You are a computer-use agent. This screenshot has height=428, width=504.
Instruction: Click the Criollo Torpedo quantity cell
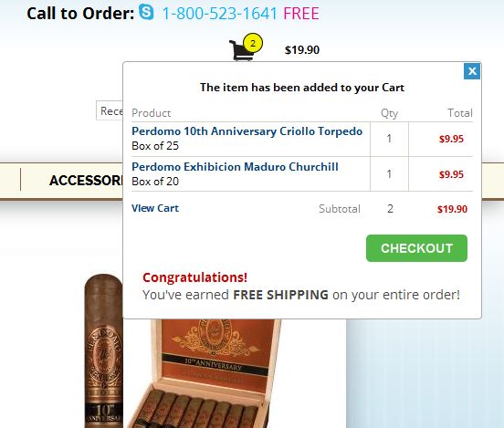[389, 139]
